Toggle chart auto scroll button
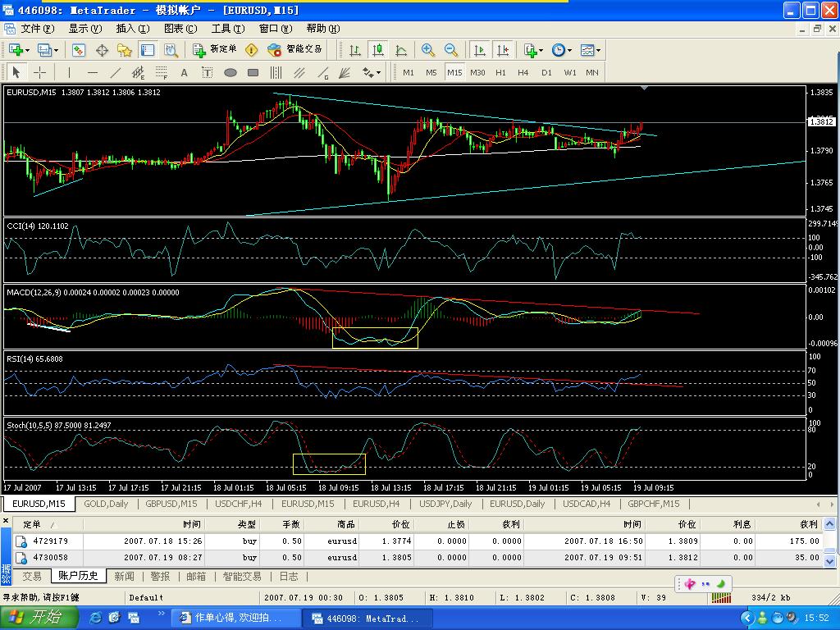Viewport: 840px width, 630px height. click(479, 50)
